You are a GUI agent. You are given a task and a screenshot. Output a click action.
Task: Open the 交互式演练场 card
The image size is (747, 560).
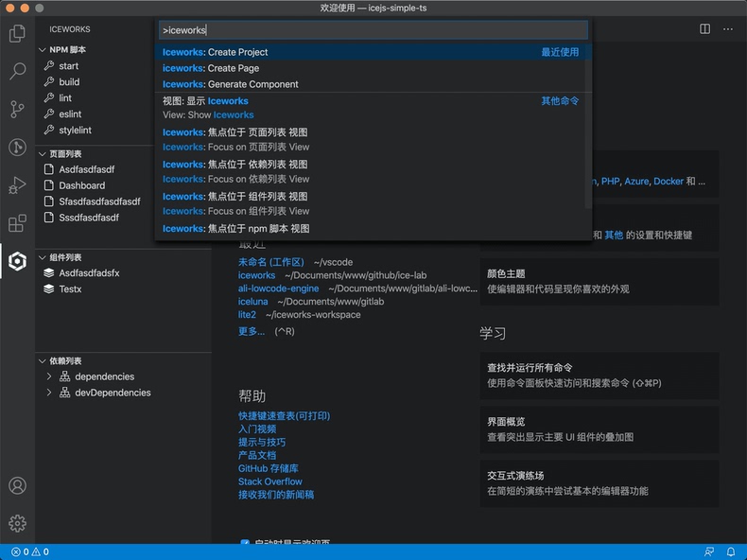599,483
